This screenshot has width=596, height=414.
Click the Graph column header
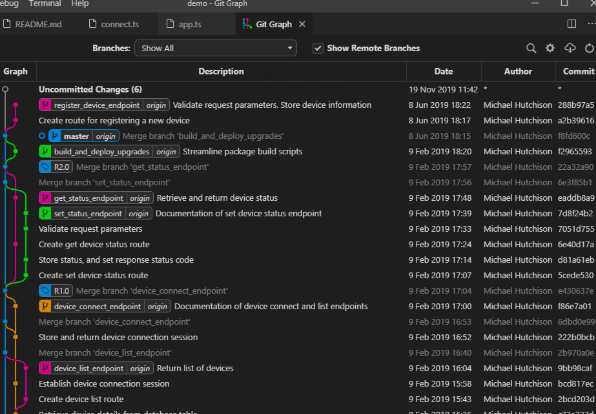[x=16, y=71]
